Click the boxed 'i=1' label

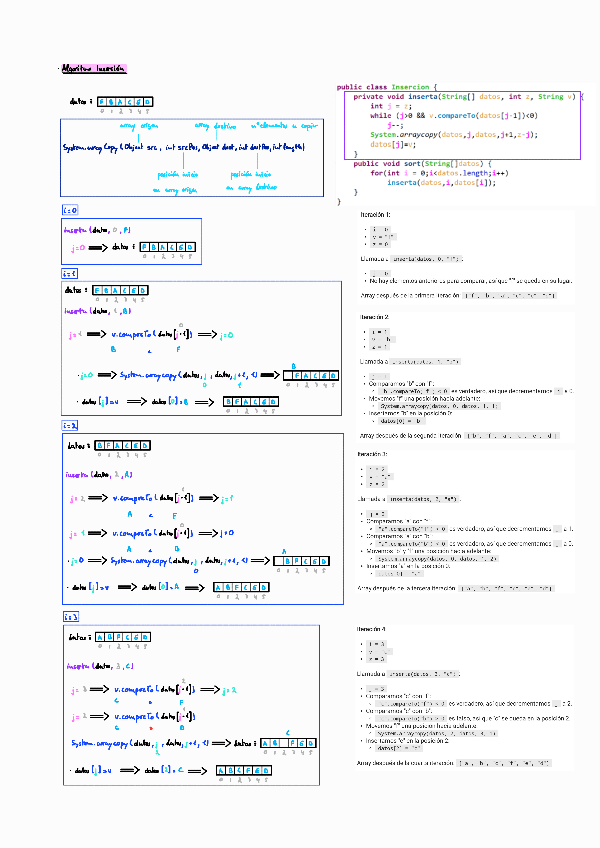point(69,274)
